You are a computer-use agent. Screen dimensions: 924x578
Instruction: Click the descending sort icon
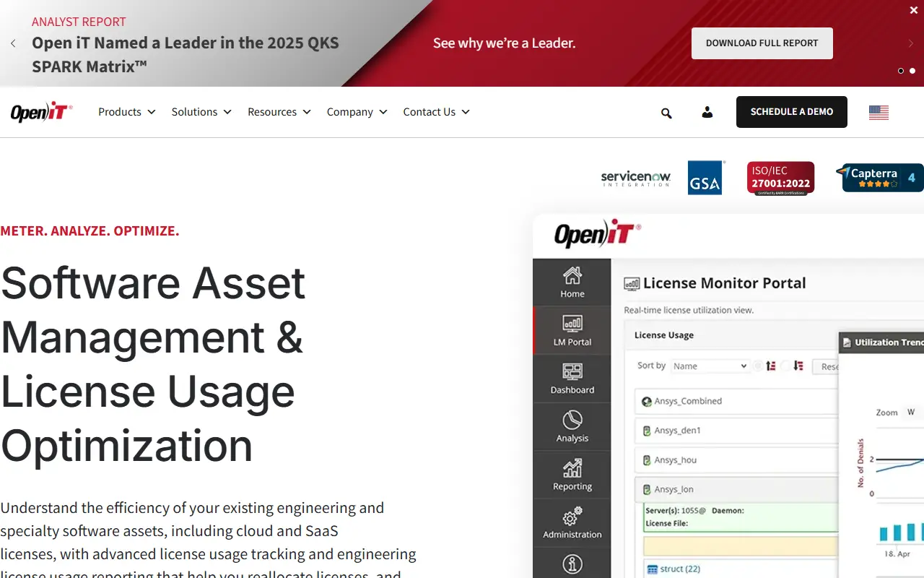coord(798,366)
